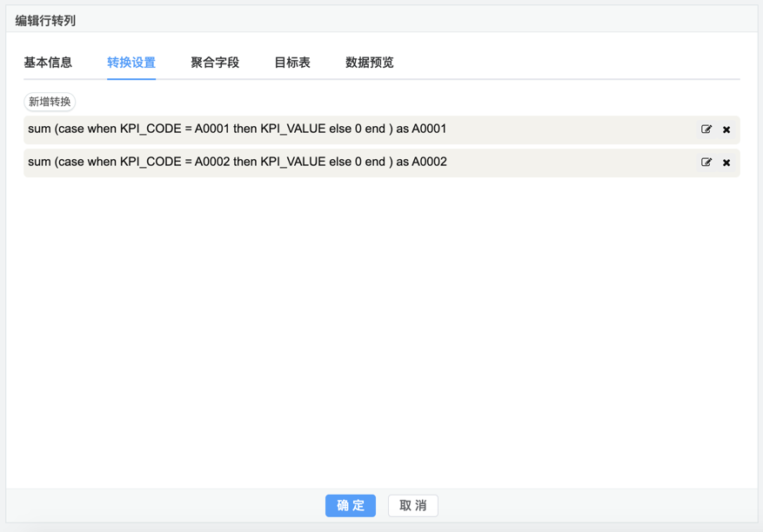The image size is (763, 532).
Task: Click the 编辑行转列 dialog title
Action: click(45, 20)
